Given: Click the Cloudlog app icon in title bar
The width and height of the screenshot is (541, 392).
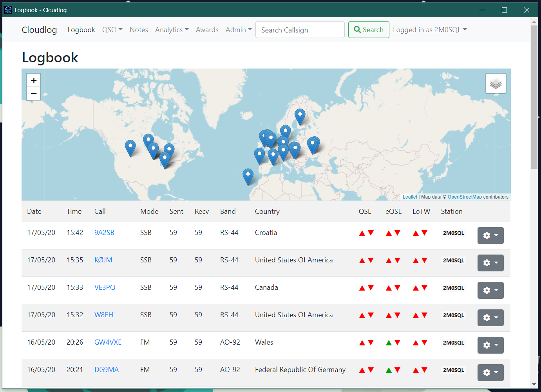Looking at the screenshot, I should tap(8, 10).
